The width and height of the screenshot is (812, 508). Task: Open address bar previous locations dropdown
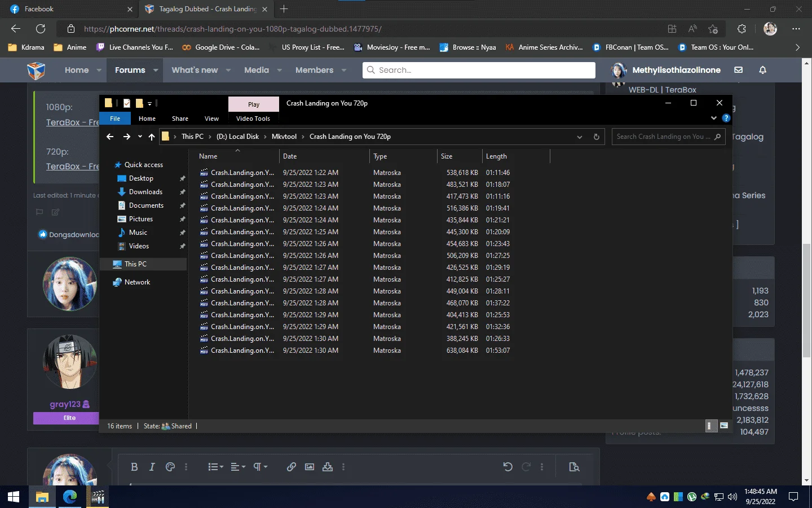(x=579, y=137)
